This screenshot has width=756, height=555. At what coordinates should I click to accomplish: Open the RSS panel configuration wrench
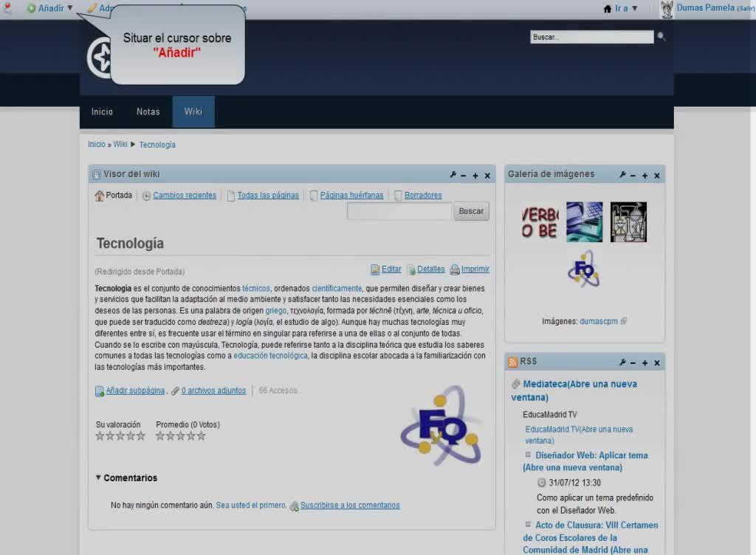622,362
